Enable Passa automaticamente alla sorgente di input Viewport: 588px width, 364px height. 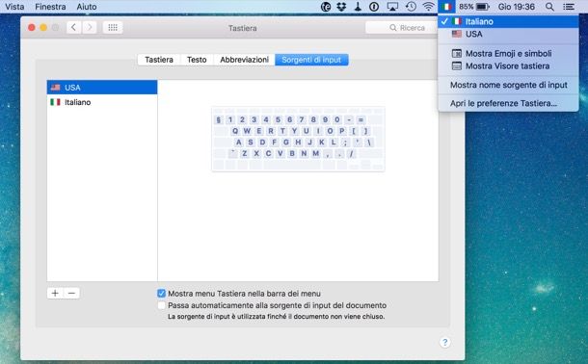click(x=161, y=305)
